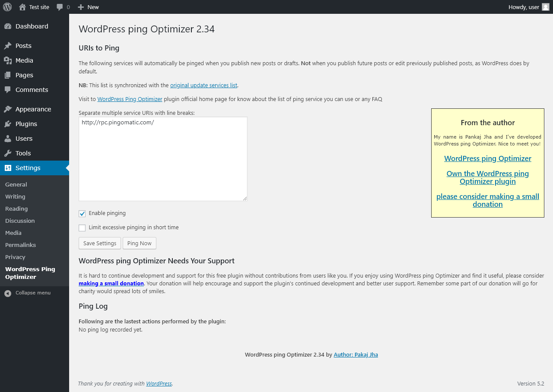Open Privacy settings submenu
This screenshot has height=392, width=553.
(15, 257)
